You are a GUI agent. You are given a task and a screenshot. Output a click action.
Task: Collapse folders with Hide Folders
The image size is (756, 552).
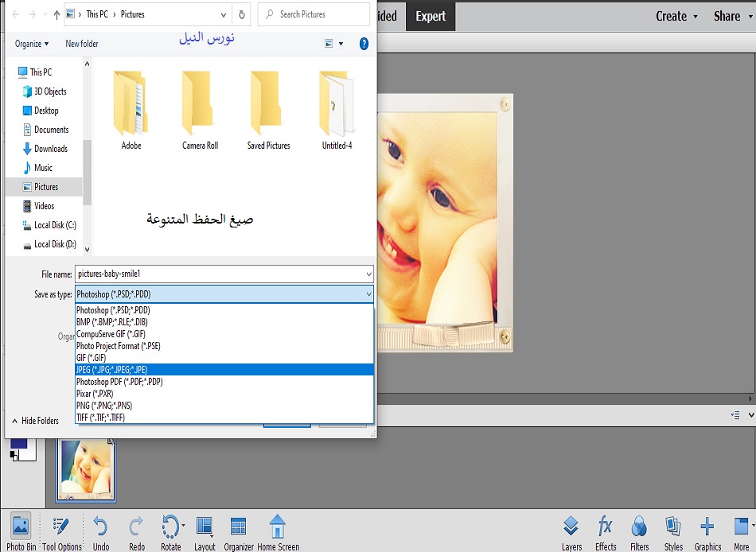coord(35,421)
